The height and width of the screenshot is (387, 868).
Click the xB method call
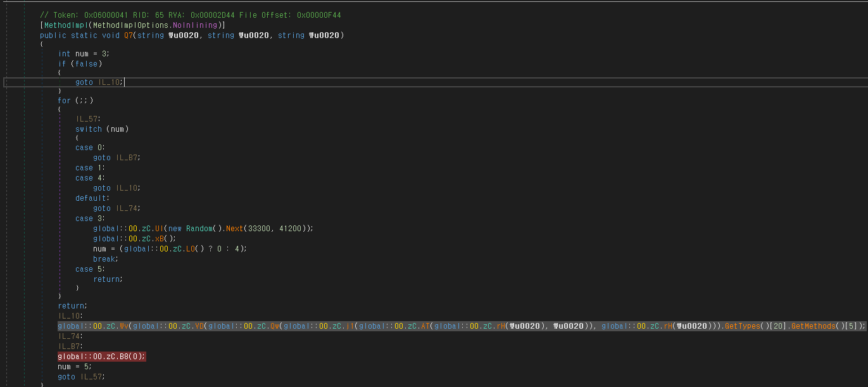point(160,239)
